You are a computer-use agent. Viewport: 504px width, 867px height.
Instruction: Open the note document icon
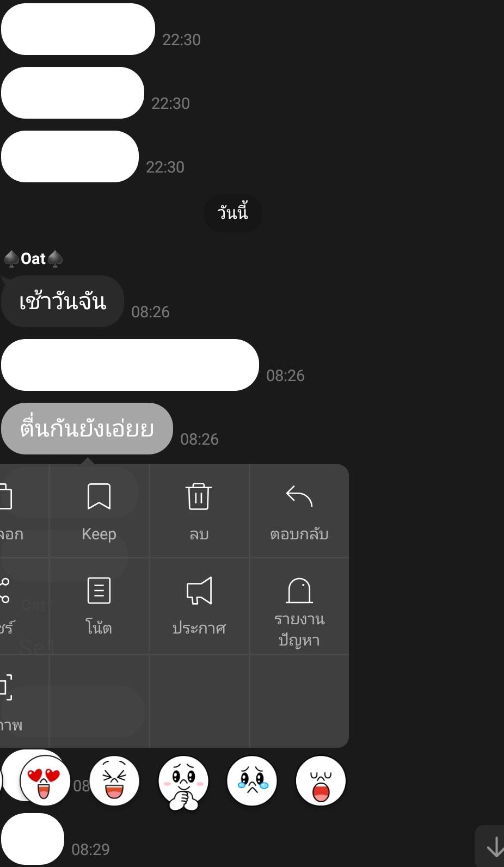[x=99, y=591]
